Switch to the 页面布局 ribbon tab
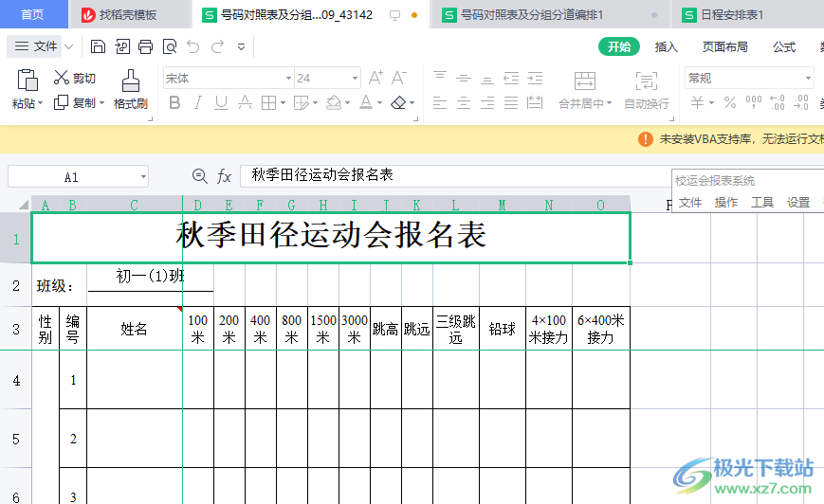The height and width of the screenshot is (504, 824). click(725, 46)
